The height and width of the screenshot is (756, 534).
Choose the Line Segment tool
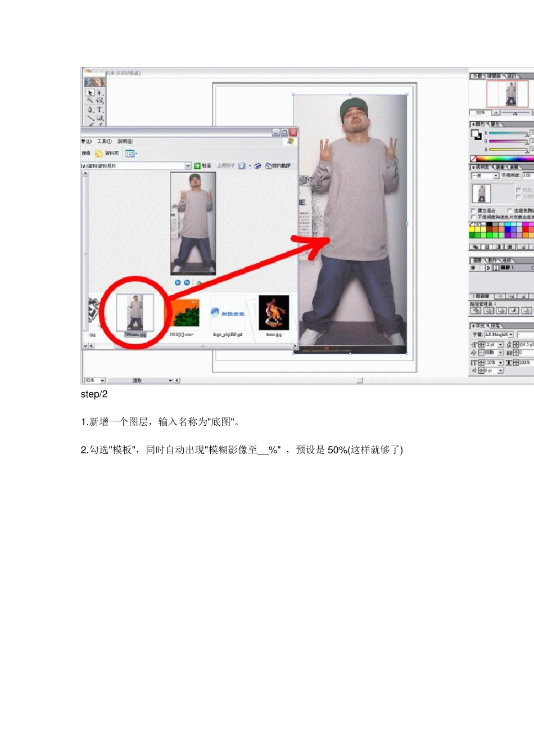point(90,118)
